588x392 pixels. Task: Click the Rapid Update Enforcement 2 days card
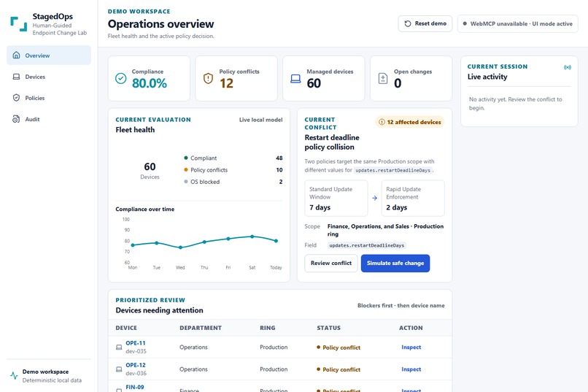point(413,198)
